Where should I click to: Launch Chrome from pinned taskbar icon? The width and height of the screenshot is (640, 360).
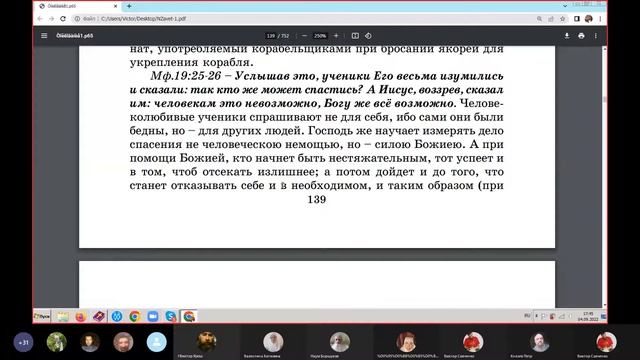pos(135,316)
